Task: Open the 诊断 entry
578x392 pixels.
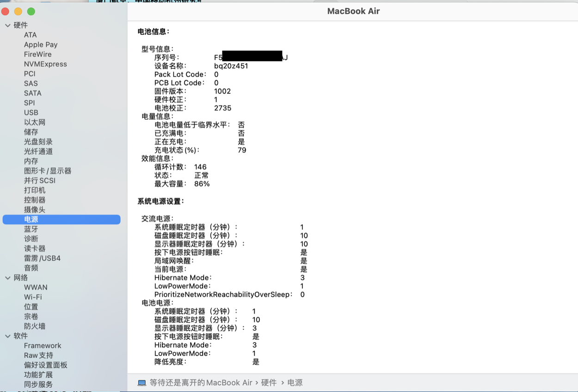Action: [x=31, y=239]
